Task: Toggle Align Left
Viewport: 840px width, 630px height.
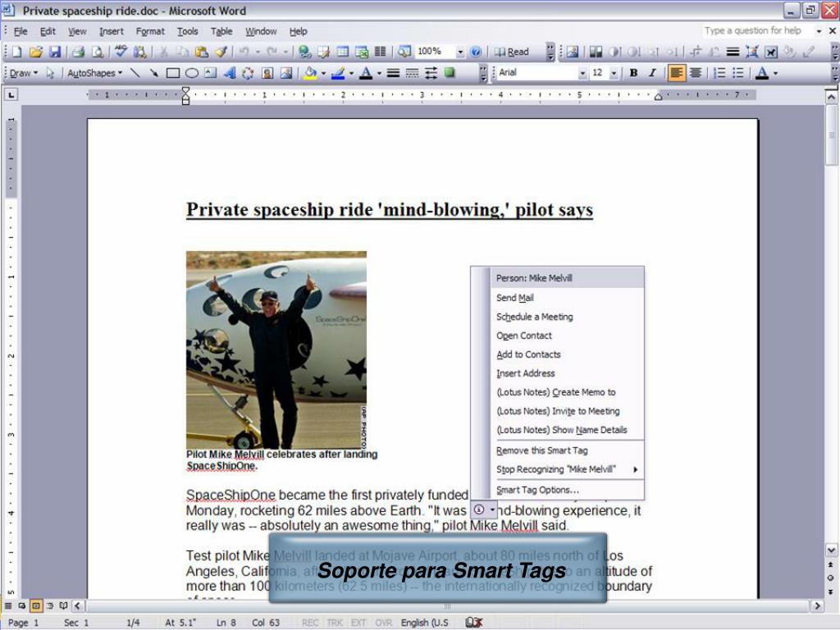Action: [x=676, y=73]
